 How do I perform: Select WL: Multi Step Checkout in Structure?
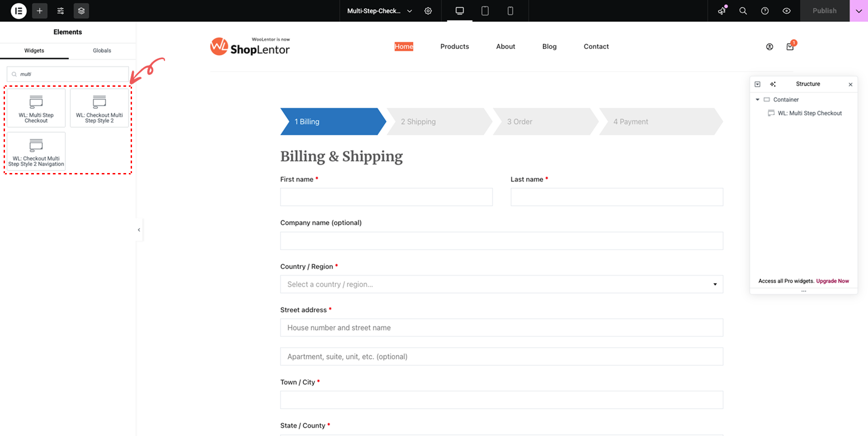click(809, 113)
